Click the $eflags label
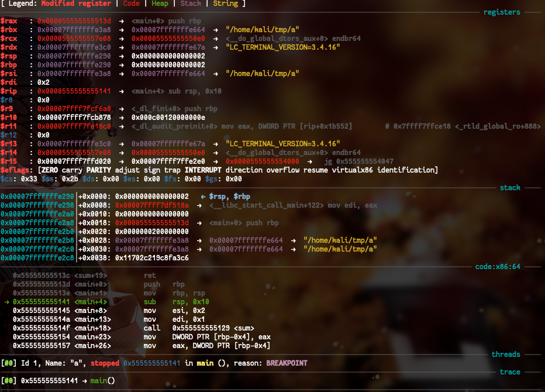Viewport: 545px width, 392px height. pos(15,170)
